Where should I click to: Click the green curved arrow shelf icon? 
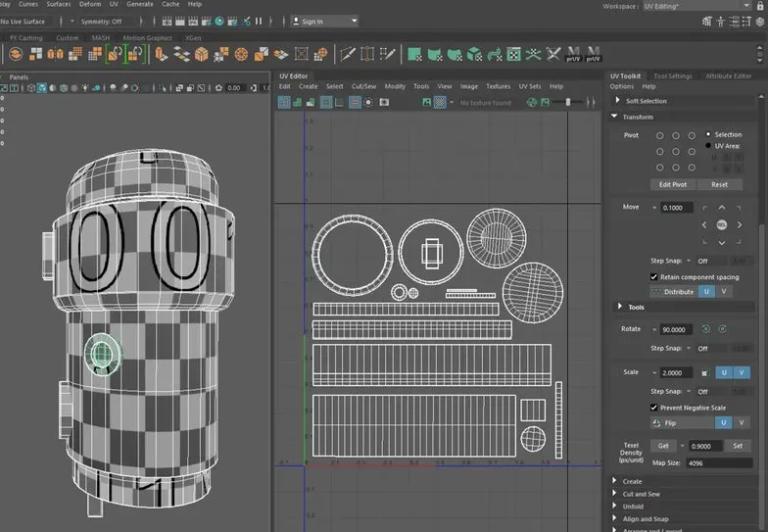pyautogui.click(x=494, y=54)
